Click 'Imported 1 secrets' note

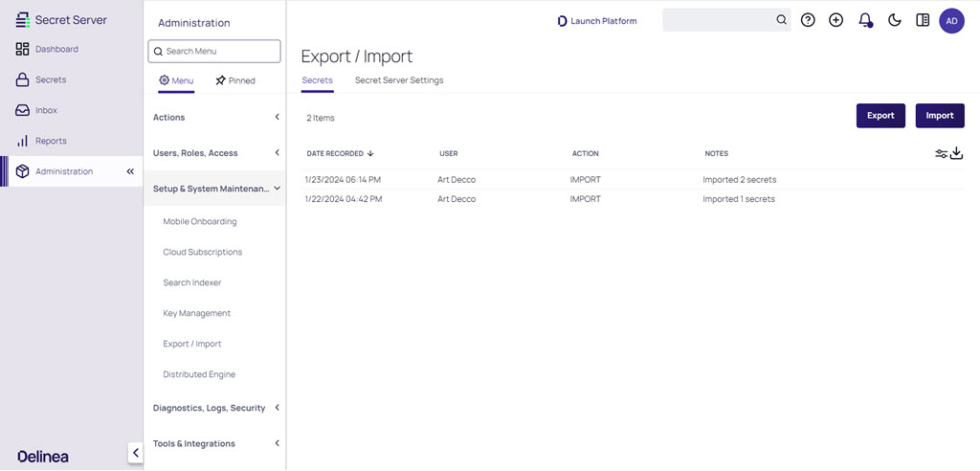pos(739,199)
